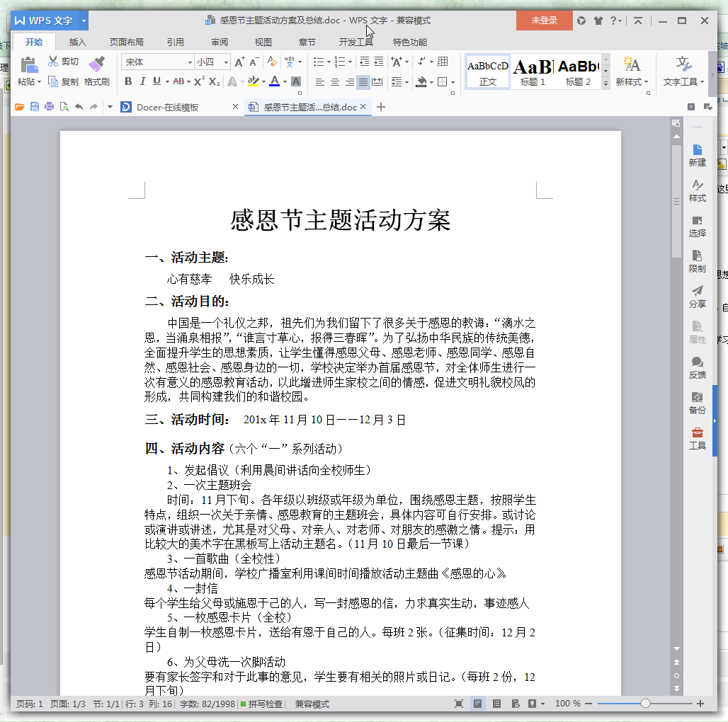Image resolution: width=728 pixels, height=722 pixels.
Task: Switch to page layout view icon
Action: click(477, 704)
